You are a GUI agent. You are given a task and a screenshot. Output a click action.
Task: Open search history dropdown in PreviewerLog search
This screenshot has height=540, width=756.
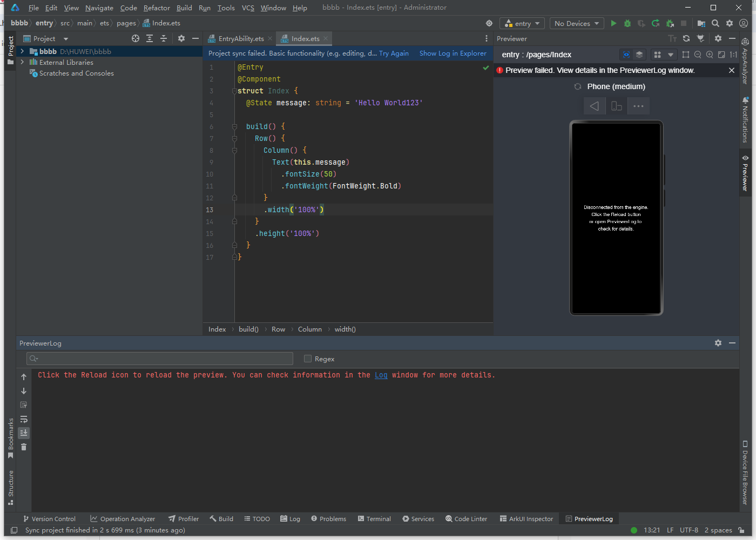click(x=34, y=359)
